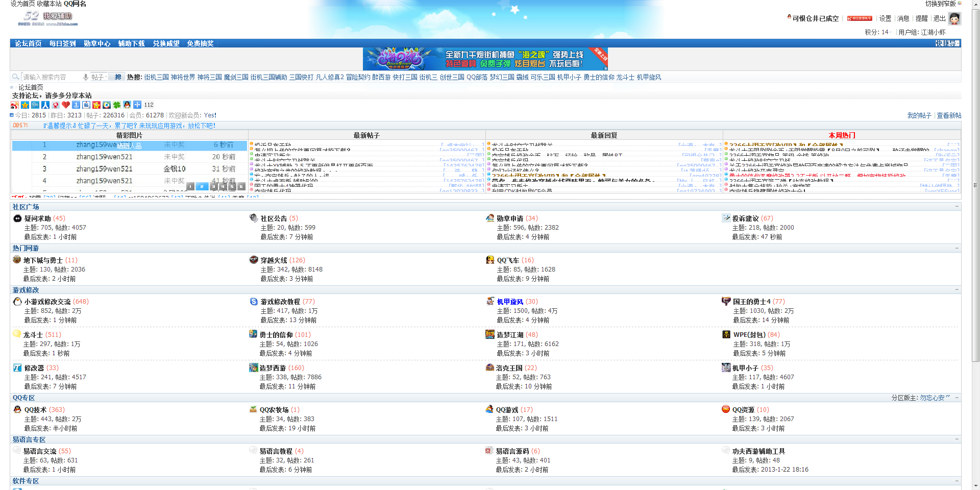The width and height of the screenshot is (980, 490).
Task: Click the ocean fishing banner advertisement
Action: 485,59
